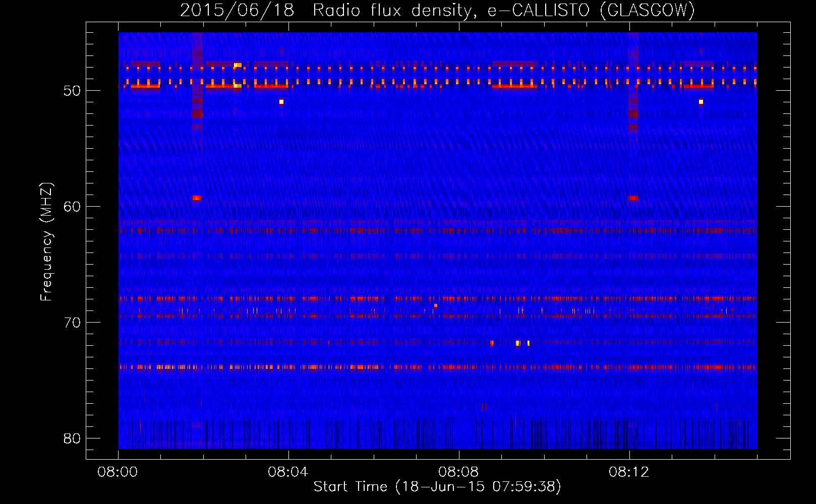Click the 08:08 time tick label
This screenshot has width=816, height=504.
pos(458,472)
